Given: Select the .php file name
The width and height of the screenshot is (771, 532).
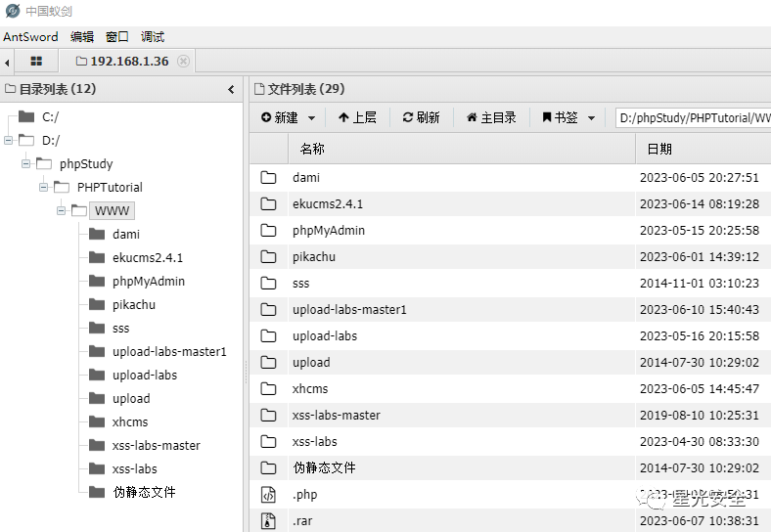Looking at the screenshot, I should pyautogui.click(x=305, y=495).
